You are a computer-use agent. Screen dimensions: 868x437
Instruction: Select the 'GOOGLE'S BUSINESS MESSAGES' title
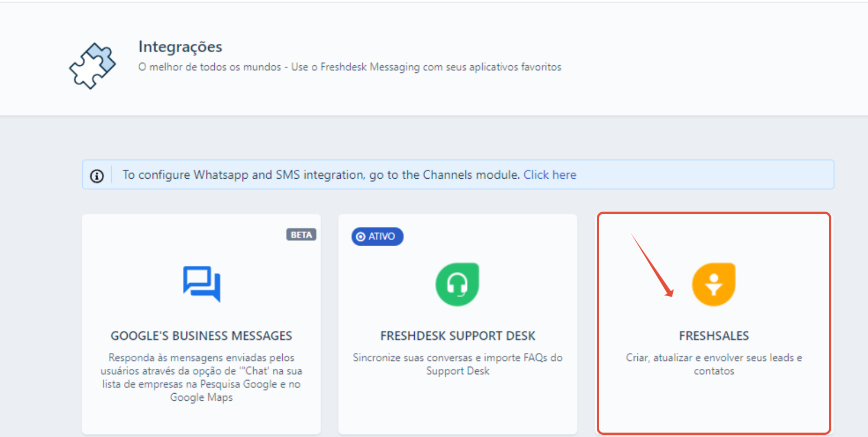point(201,336)
